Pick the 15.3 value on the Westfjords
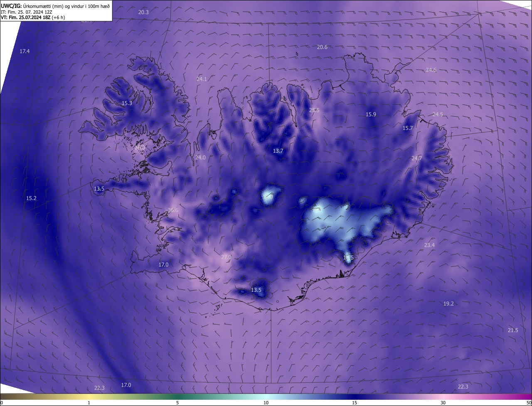The width and height of the screenshot is (532, 406). [x=127, y=103]
